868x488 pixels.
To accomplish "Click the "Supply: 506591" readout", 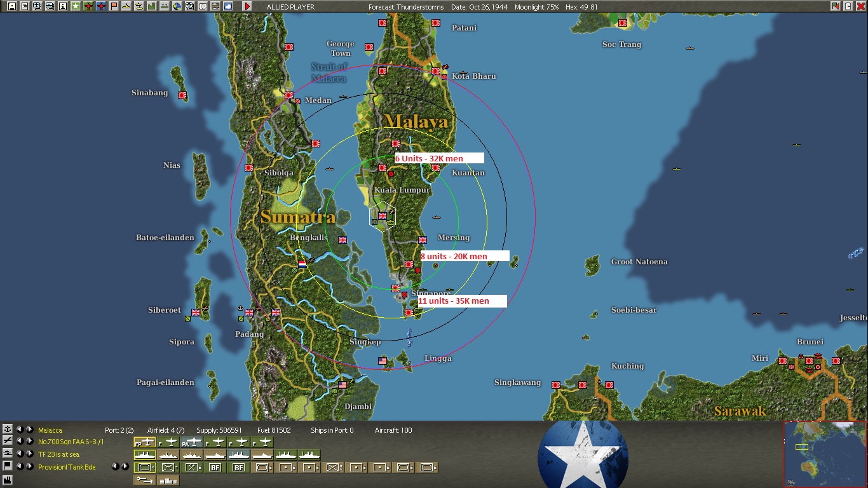I will 219,430.
